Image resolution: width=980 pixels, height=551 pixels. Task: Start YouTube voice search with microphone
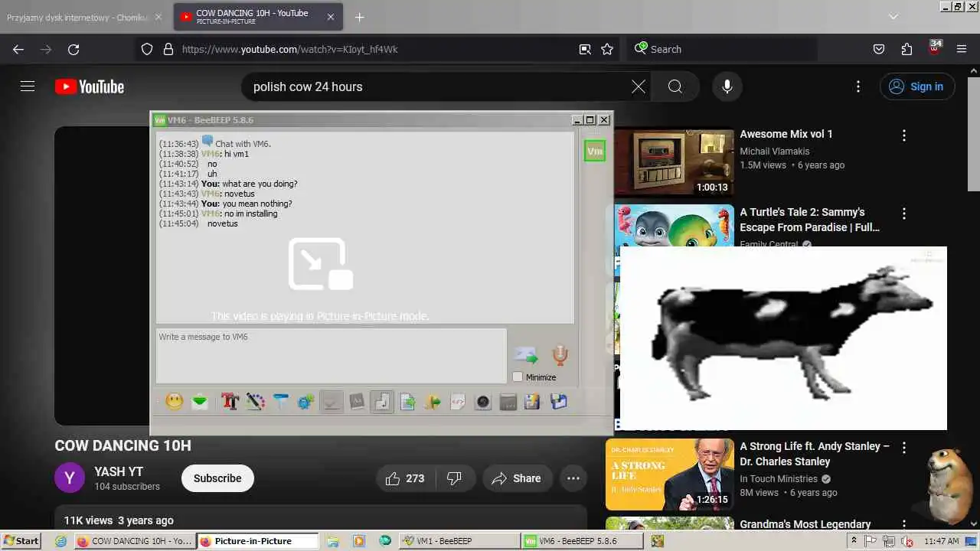pyautogui.click(x=727, y=86)
